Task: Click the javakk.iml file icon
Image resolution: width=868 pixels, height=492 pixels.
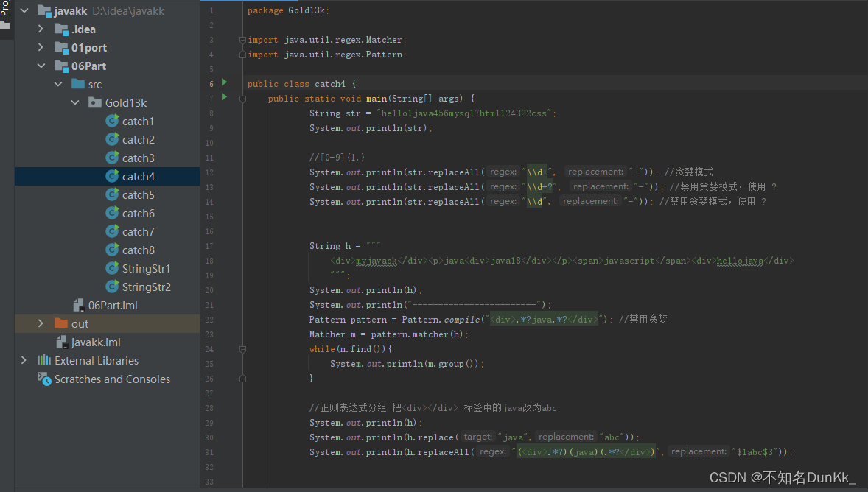Action: coord(62,342)
